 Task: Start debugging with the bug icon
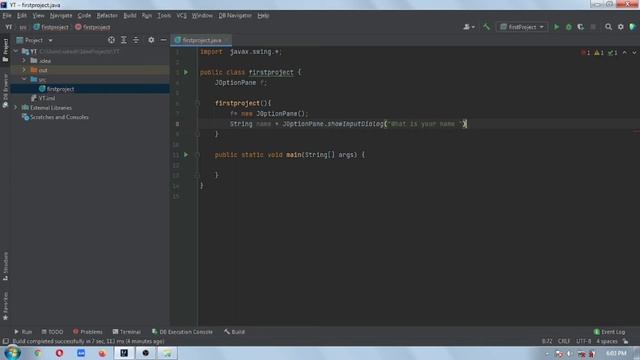(569, 27)
